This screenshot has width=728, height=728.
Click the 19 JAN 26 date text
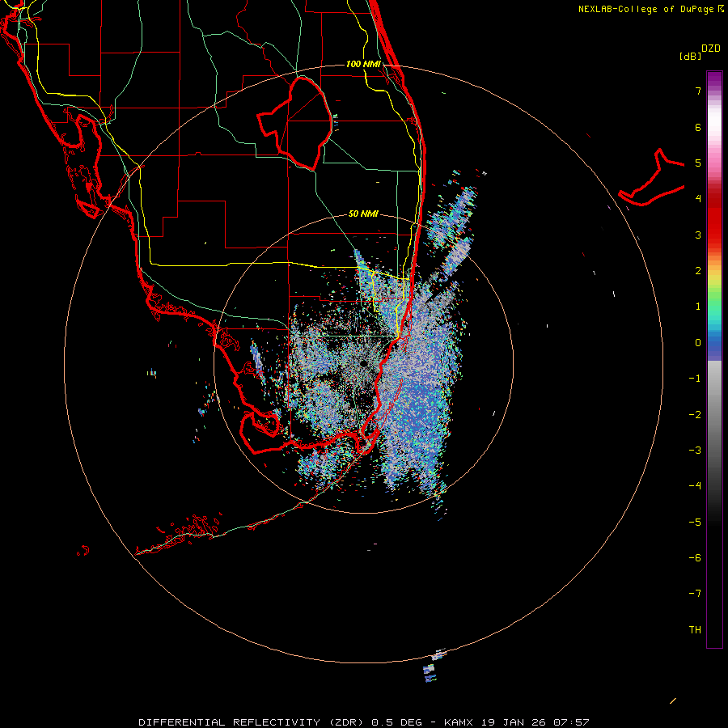513,722
